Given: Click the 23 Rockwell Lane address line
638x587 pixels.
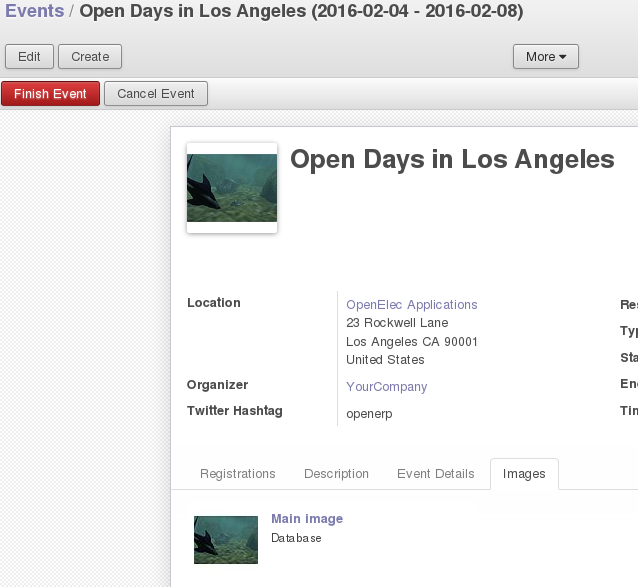Looking at the screenshot, I should click(397, 323).
